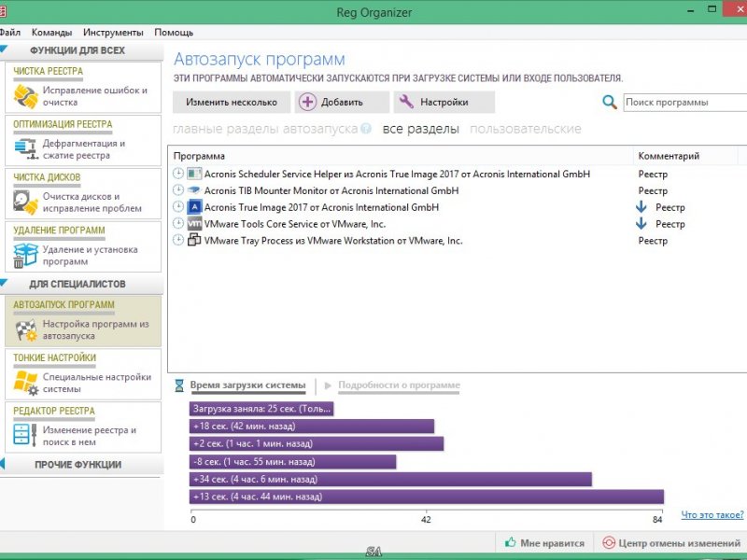Click help question mark near главные разделы автозапуска

click(366, 129)
